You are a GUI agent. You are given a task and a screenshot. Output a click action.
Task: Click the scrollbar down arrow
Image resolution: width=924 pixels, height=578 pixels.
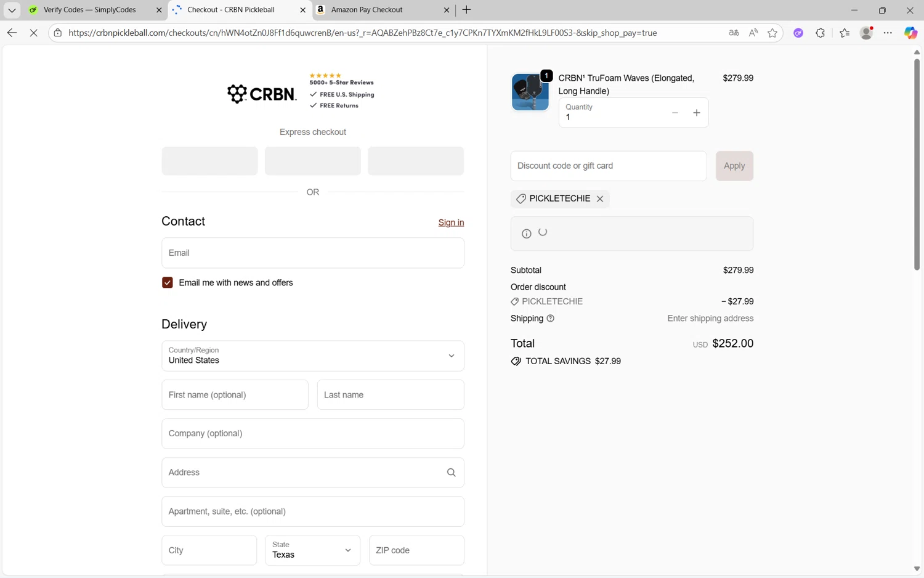click(917, 569)
